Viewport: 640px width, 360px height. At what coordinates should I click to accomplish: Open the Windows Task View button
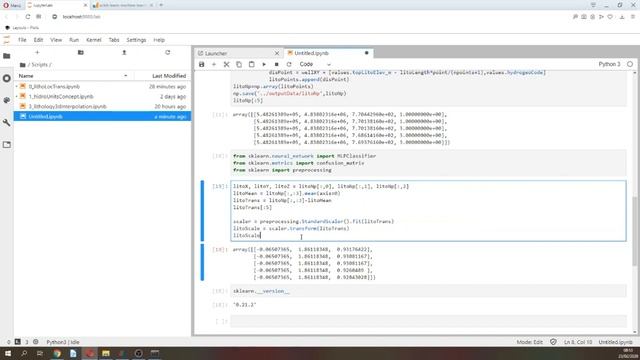pyautogui.click(x=40, y=353)
